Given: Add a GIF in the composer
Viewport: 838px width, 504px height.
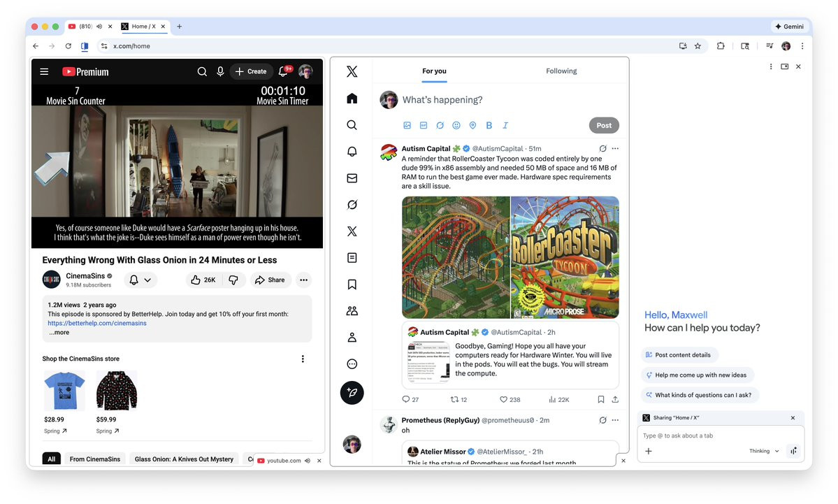Looking at the screenshot, I should pos(424,126).
